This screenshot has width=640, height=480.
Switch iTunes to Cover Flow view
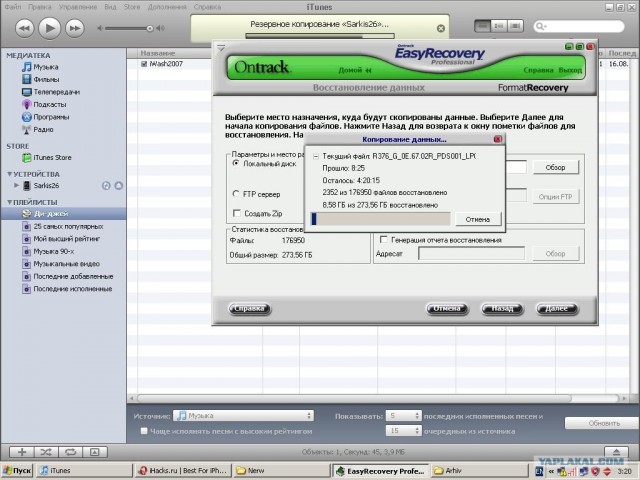tap(516, 26)
